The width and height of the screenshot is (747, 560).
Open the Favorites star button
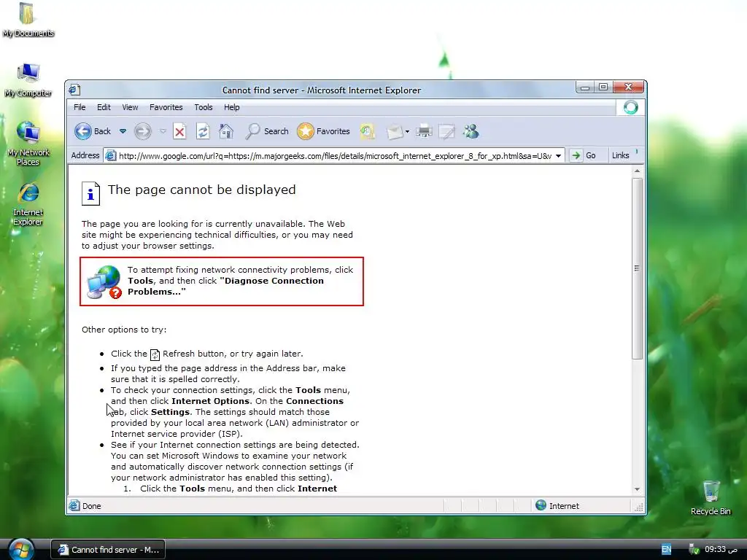pos(323,131)
